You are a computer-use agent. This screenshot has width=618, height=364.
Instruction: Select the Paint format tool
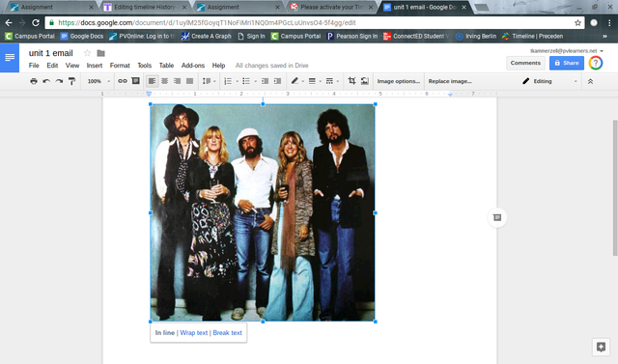[x=71, y=81]
